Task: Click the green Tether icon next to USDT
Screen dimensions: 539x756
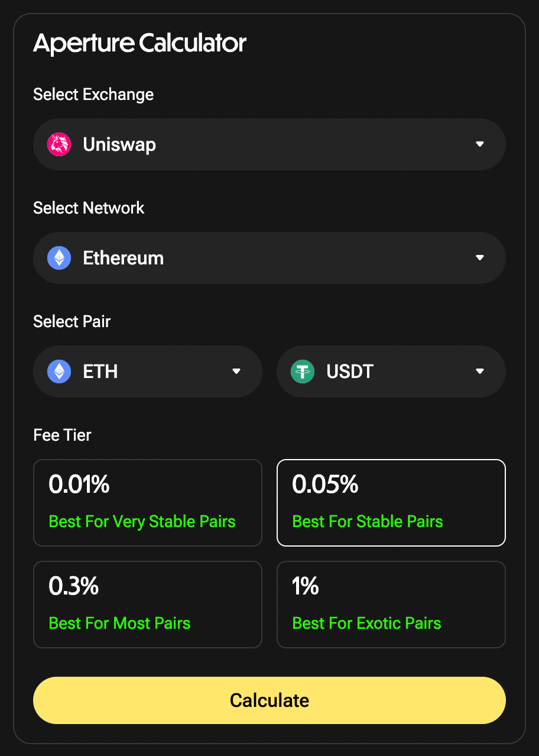Action: [302, 371]
